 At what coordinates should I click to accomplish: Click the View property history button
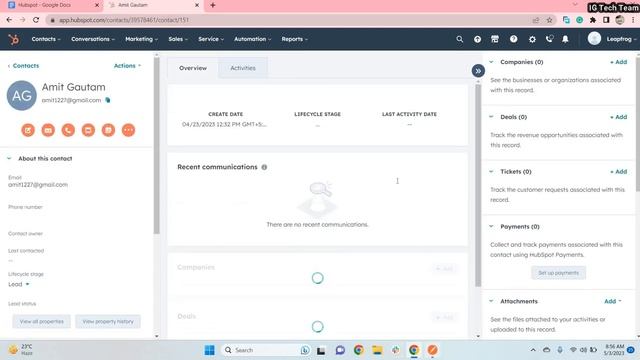pyautogui.click(x=108, y=322)
